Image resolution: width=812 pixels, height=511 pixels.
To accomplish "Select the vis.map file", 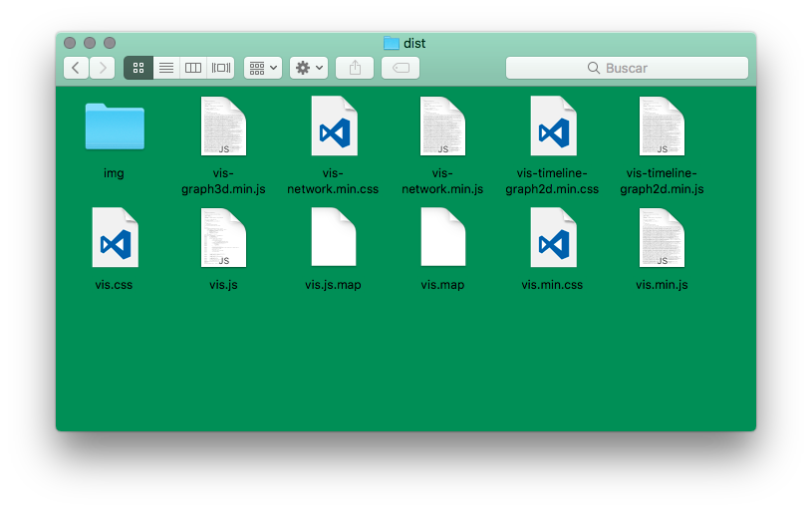I will pos(442,237).
